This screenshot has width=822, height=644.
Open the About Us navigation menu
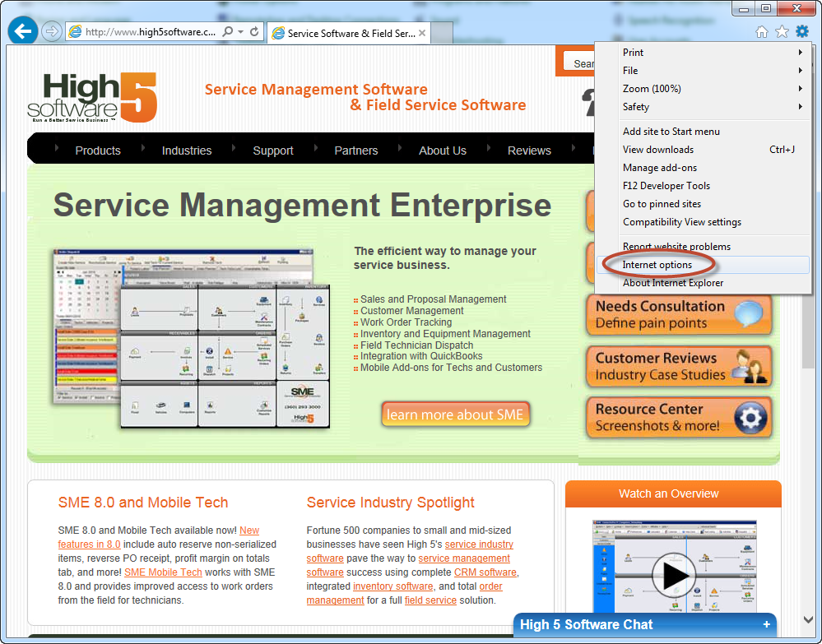(x=443, y=151)
